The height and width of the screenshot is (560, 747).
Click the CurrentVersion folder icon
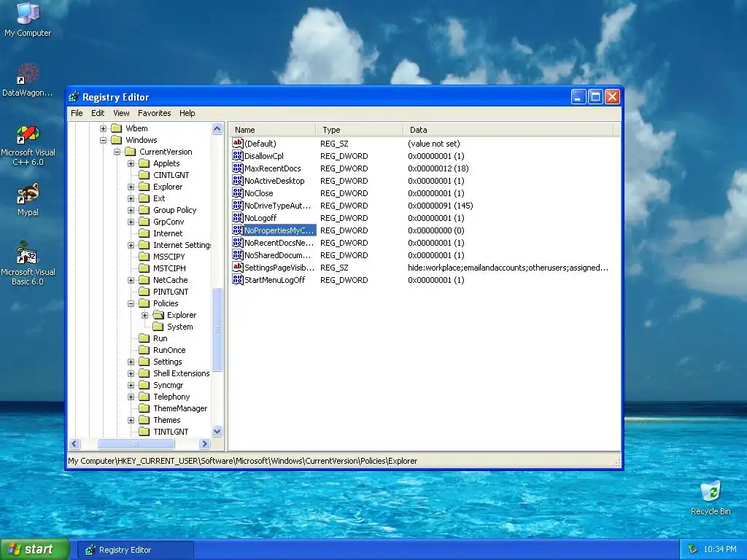[131, 152]
